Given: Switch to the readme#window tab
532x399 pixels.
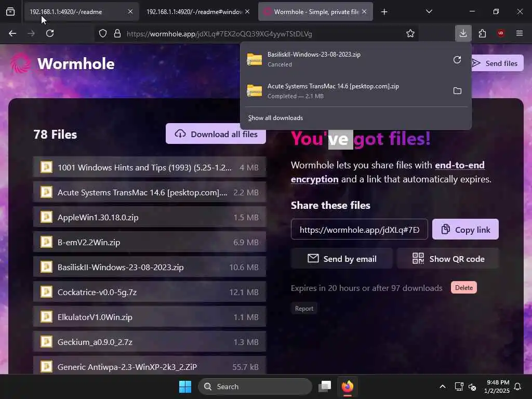Looking at the screenshot, I should pos(198,11).
